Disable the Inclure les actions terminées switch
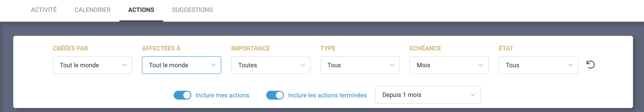 (x=275, y=95)
